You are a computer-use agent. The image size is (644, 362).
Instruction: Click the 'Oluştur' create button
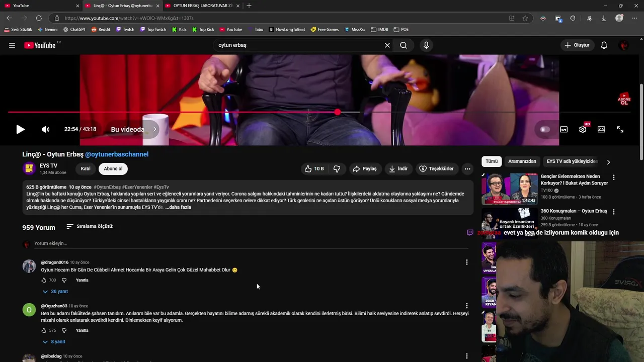coord(577,45)
